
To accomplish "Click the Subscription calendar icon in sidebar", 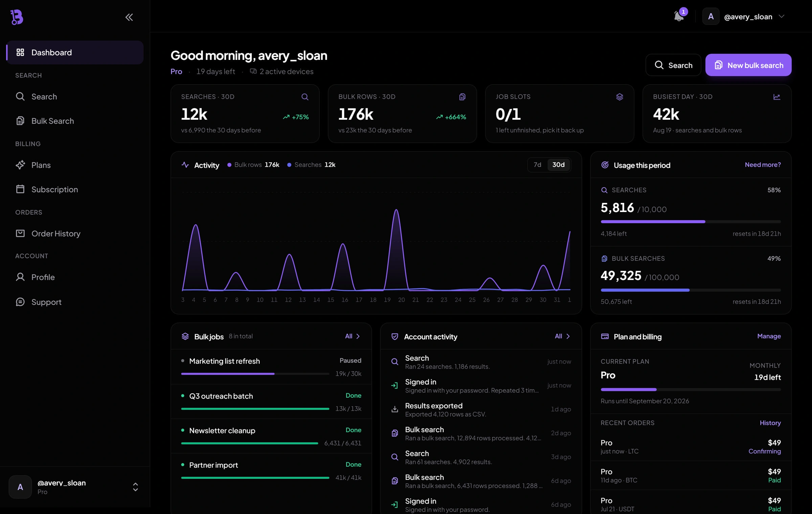I will (x=20, y=189).
